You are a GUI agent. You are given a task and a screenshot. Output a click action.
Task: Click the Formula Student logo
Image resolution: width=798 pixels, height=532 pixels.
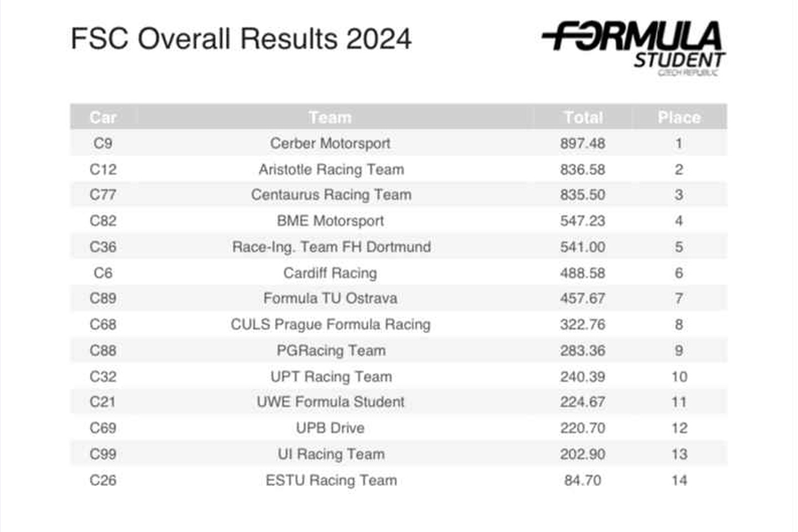click(633, 48)
